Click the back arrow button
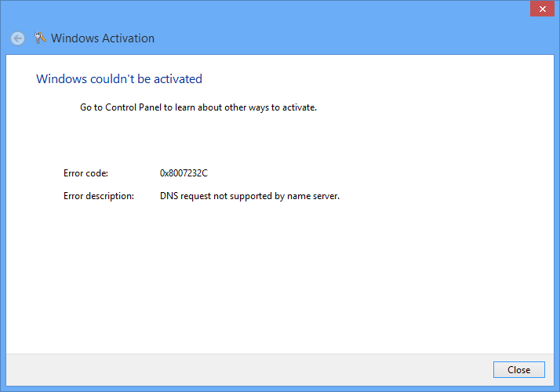This screenshot has height=392, width=560. pos(17,38)
